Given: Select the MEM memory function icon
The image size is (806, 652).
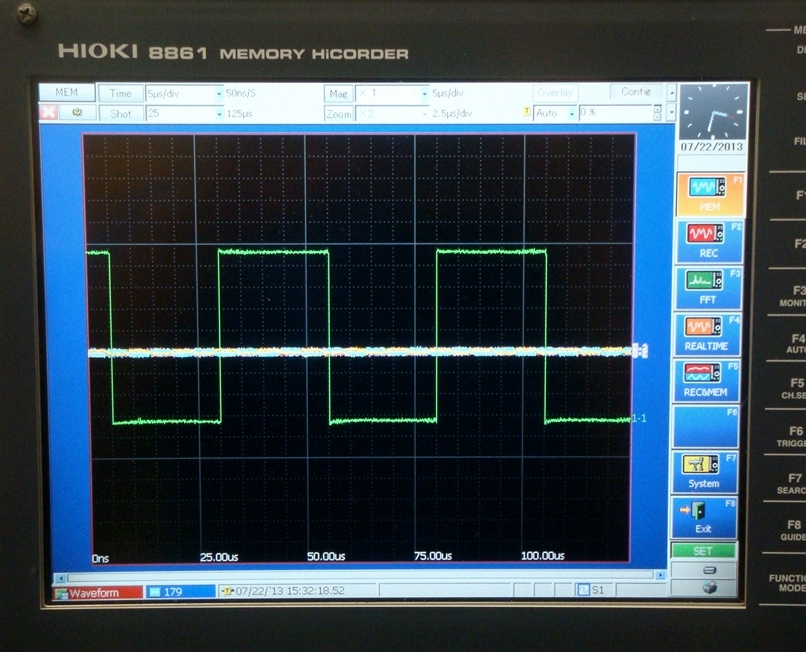Looking at the screenshot, I should pos(710,194).
